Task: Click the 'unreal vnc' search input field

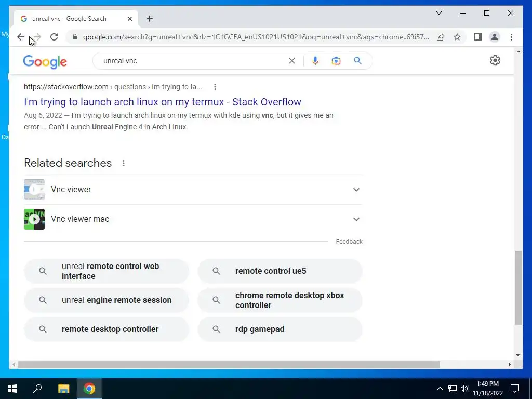Action: (x=193, y=61)
